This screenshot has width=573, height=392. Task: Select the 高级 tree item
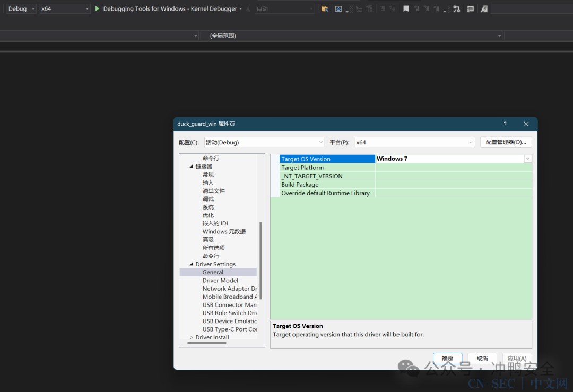(x=209, y=240)
